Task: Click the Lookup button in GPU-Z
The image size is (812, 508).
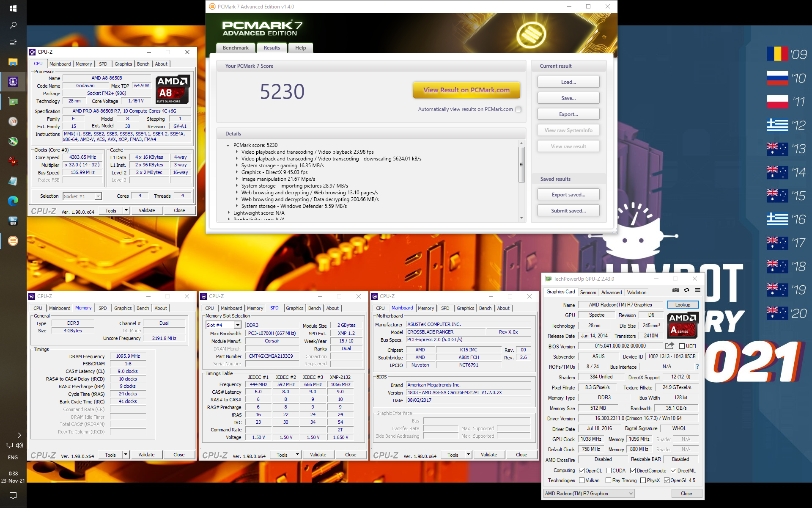Action: tap(683, 305)
